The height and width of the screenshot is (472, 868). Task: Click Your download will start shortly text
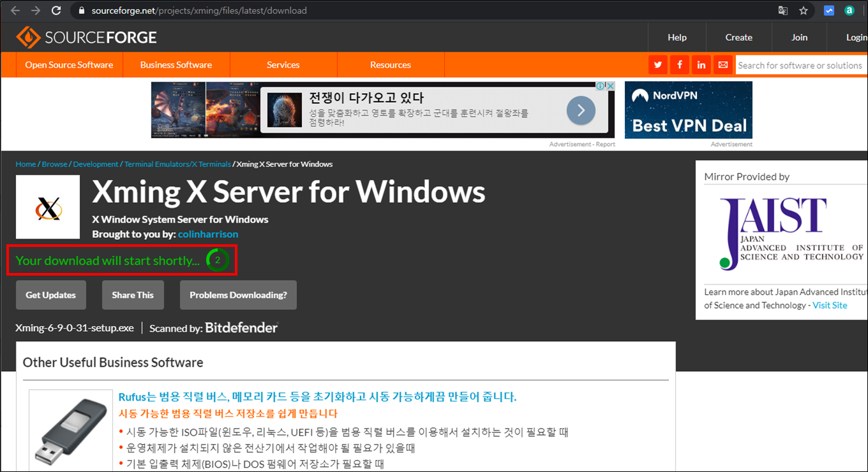coord(108,261)
